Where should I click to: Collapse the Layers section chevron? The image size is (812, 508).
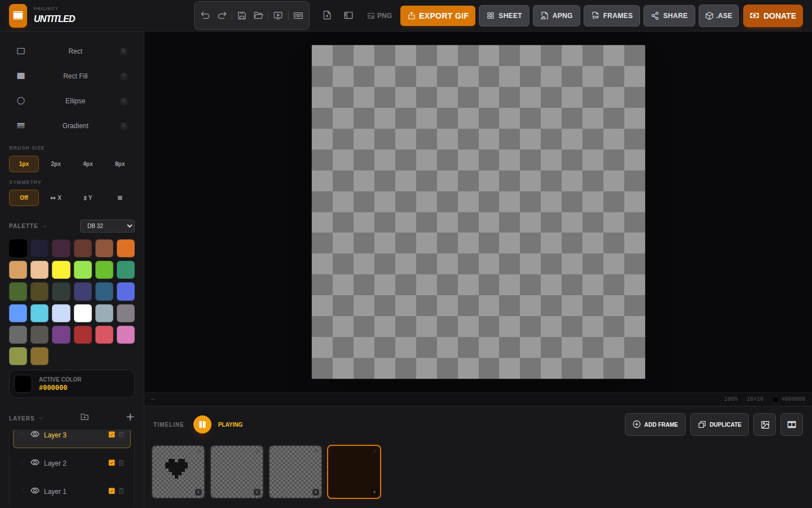coord(41,418)
